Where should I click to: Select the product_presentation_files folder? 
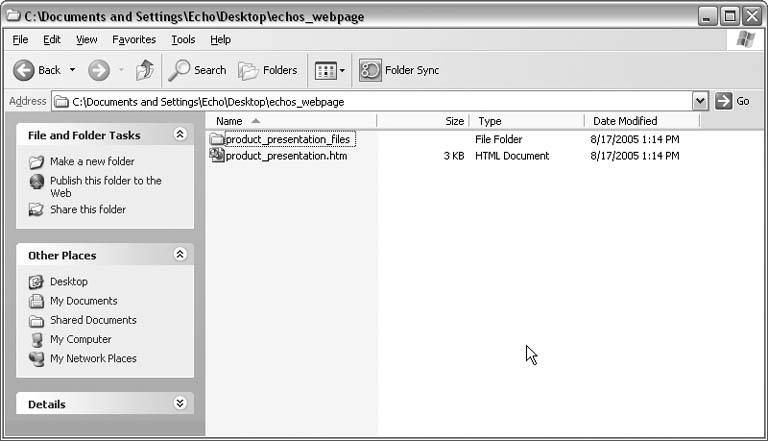pyautogui.click(x=287, y=140)
